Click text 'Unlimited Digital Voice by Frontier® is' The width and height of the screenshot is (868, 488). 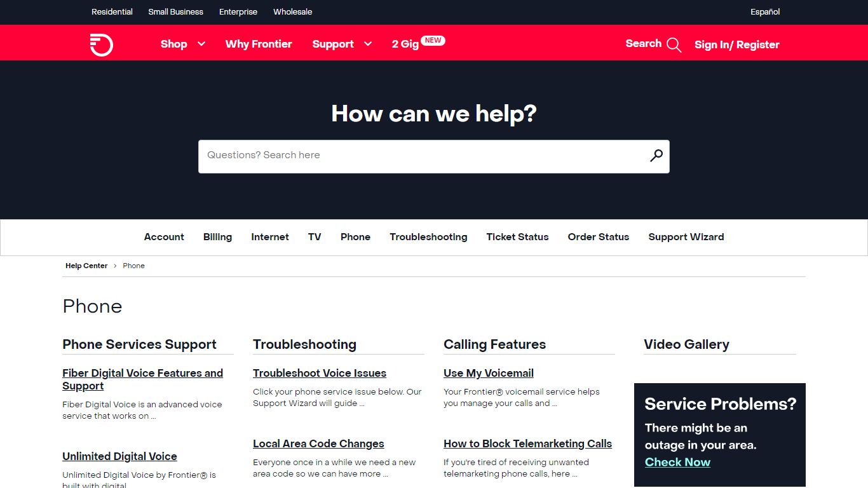point(139,475)
